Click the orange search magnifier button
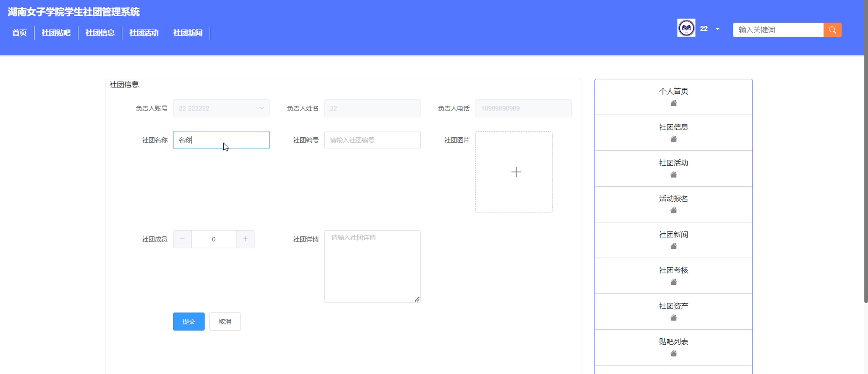Screen dimensions: 868x374 point(832,30)
